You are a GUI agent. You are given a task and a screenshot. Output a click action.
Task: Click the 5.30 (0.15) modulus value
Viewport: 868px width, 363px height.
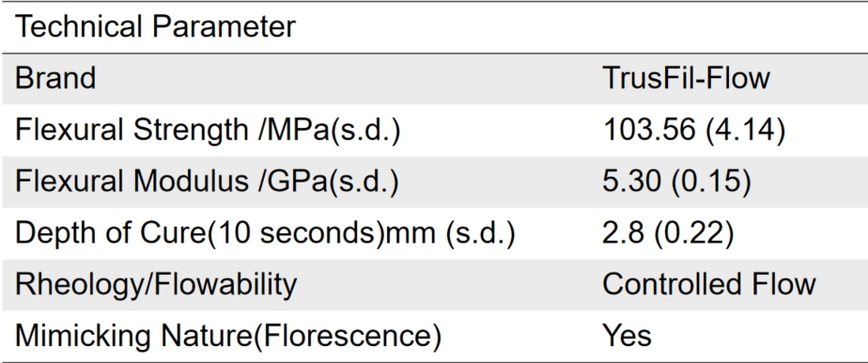point(676,181)
